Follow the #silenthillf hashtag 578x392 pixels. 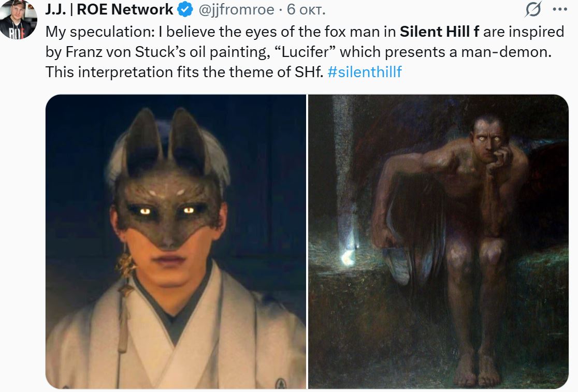tap(364, 72)
